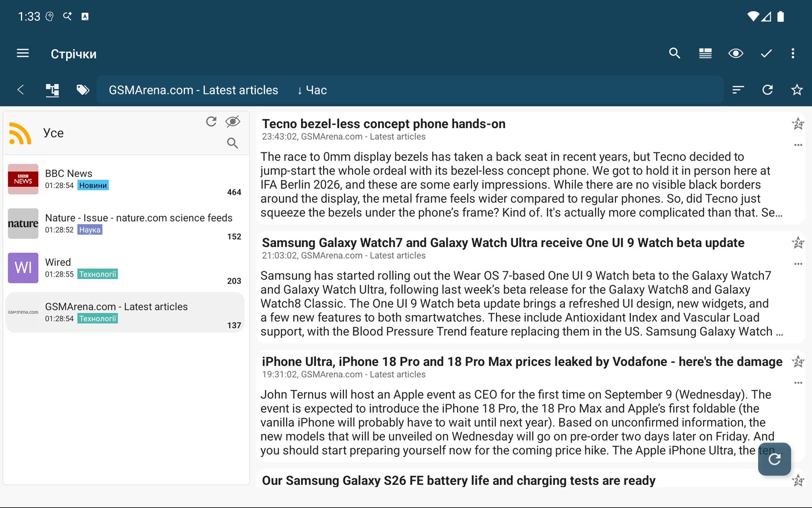Click the GSMArena feed logo
This screenshot has height=508, width=812.
(23, 313)
